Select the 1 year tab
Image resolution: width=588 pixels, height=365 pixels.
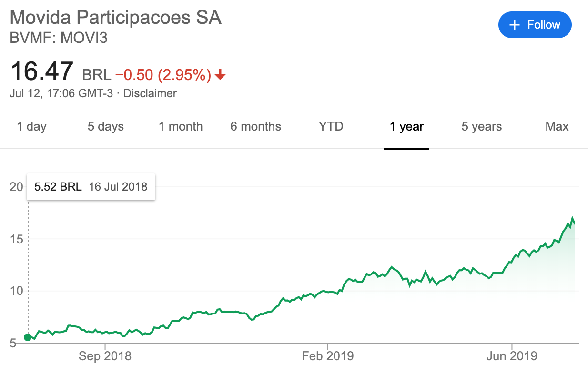[x=406, y=126]
